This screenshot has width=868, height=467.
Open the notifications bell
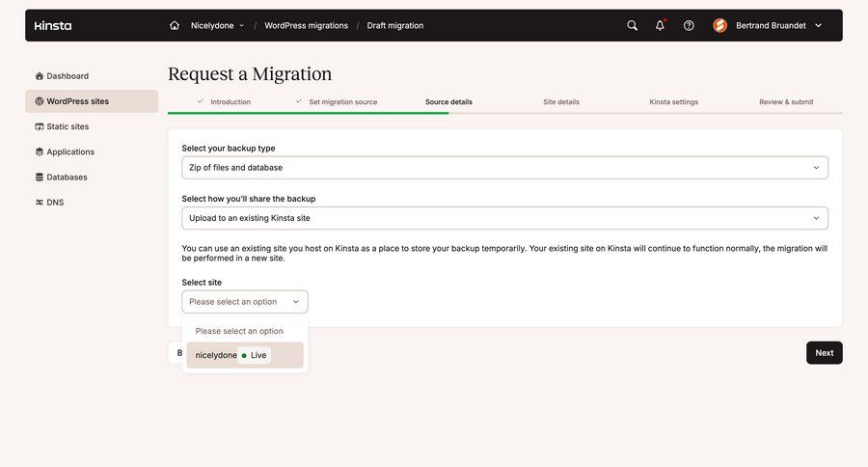coord(661,26)
